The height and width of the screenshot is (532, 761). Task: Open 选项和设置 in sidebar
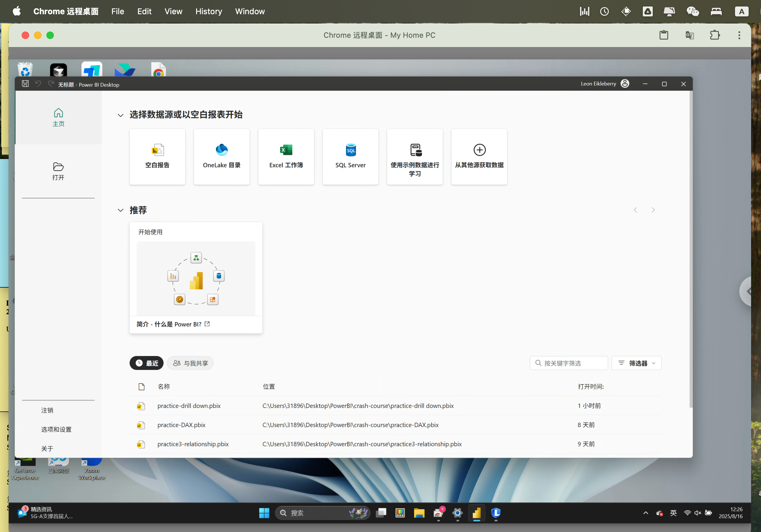[56, 430]
